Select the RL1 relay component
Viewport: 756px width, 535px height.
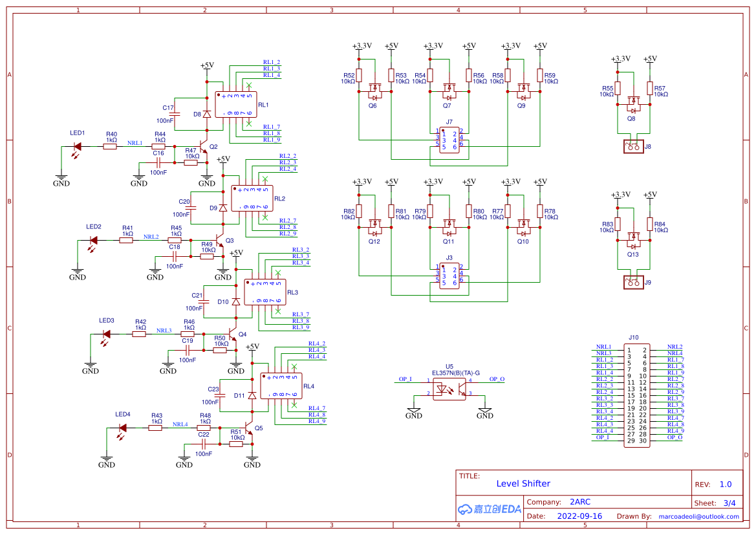coord(235,104)
